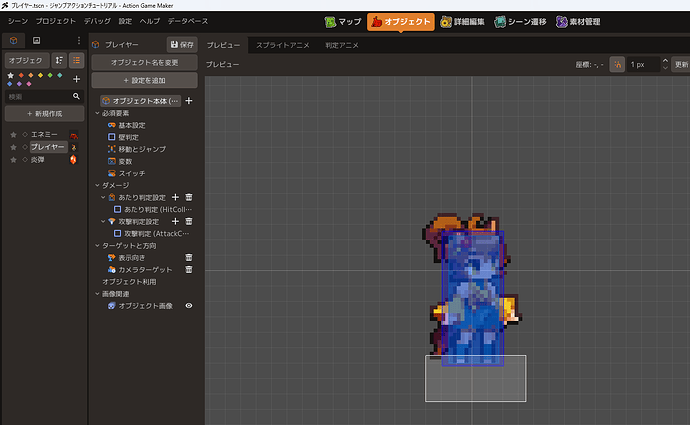Open the left dock three-dot options

click(x=79, y=40)
